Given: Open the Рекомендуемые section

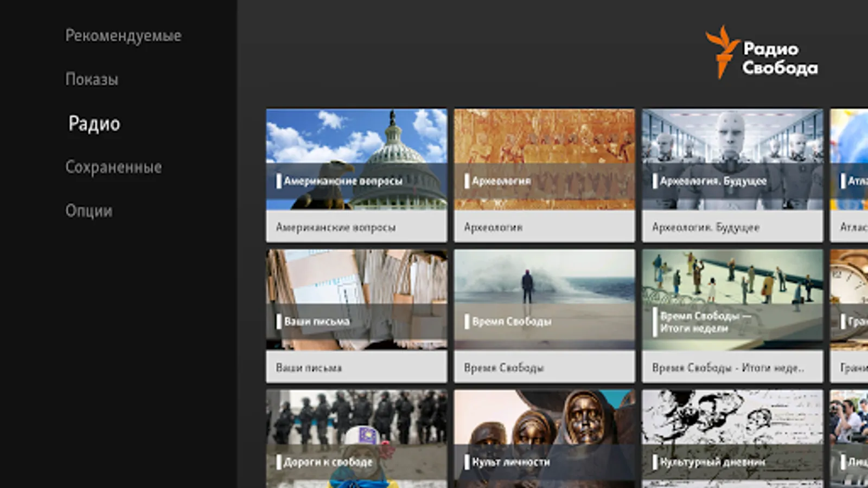Looking at the screenshot, I should tap(123, 36).
